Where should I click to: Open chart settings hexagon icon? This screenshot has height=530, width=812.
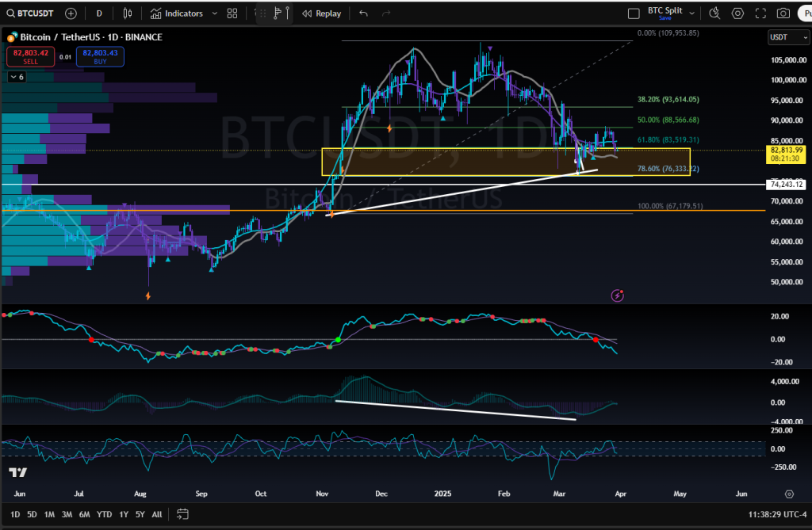737,13
